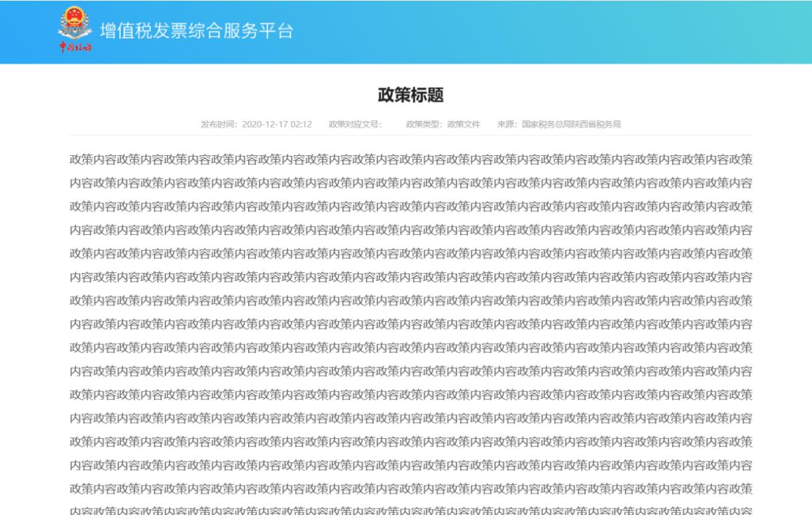Viewport: 812px width, 531px height.
Task: Click the 来源 label
Action: tap(507, 124)
